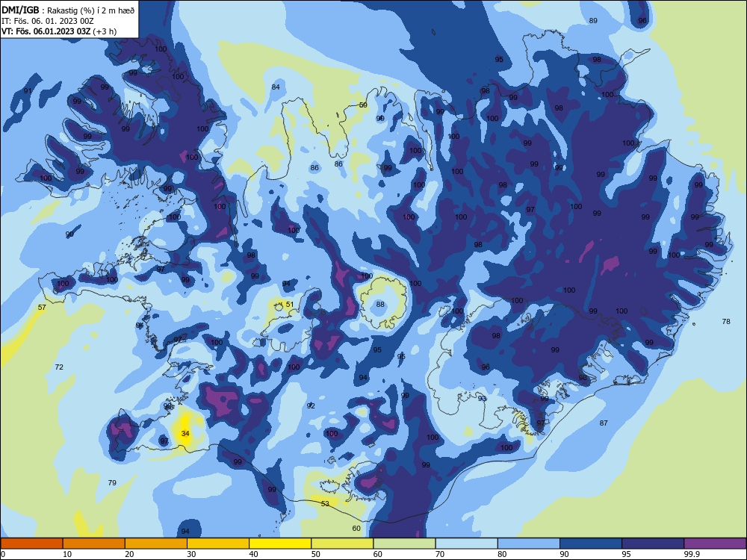The height and width of the screenshot is (560, 747).
Task: Click the 'VT: Fös. 06.01.2023 03Z (+3 h)' line
Action: pyautogui.click(x=59, y=31)
